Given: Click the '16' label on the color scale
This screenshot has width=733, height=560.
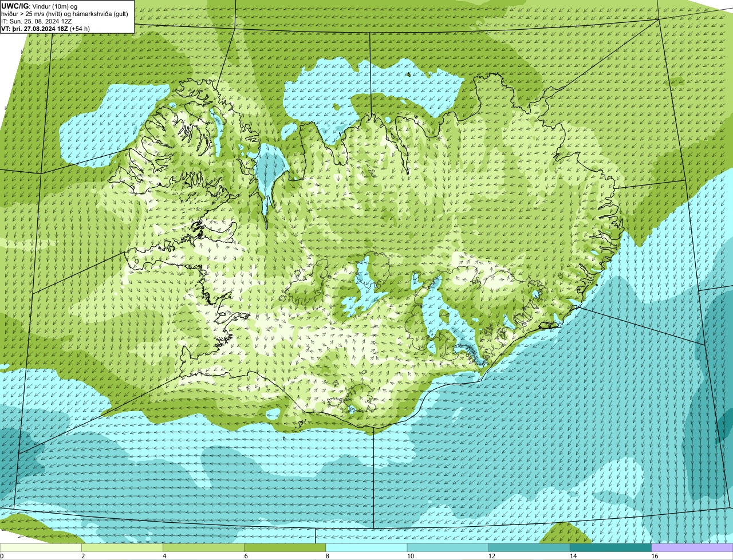Looking at the screenshot, I should tap(655, 556).
